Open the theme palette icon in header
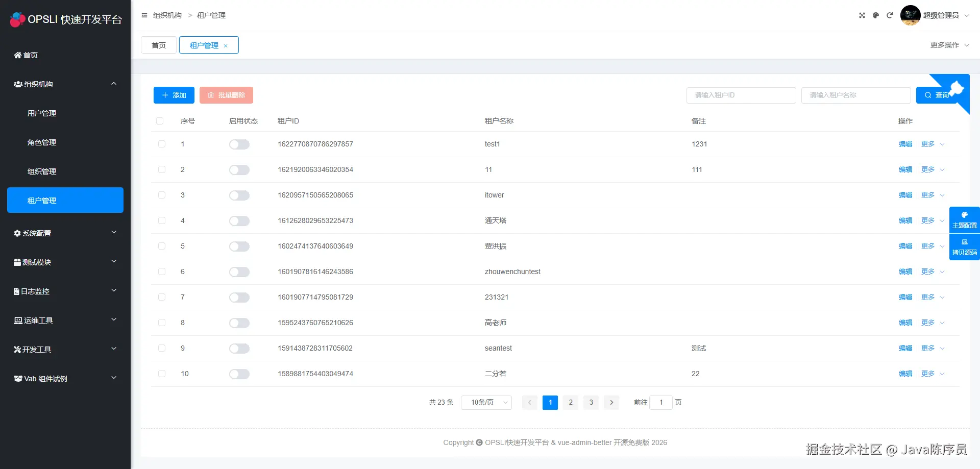The image size is (980, 469). 876,15
